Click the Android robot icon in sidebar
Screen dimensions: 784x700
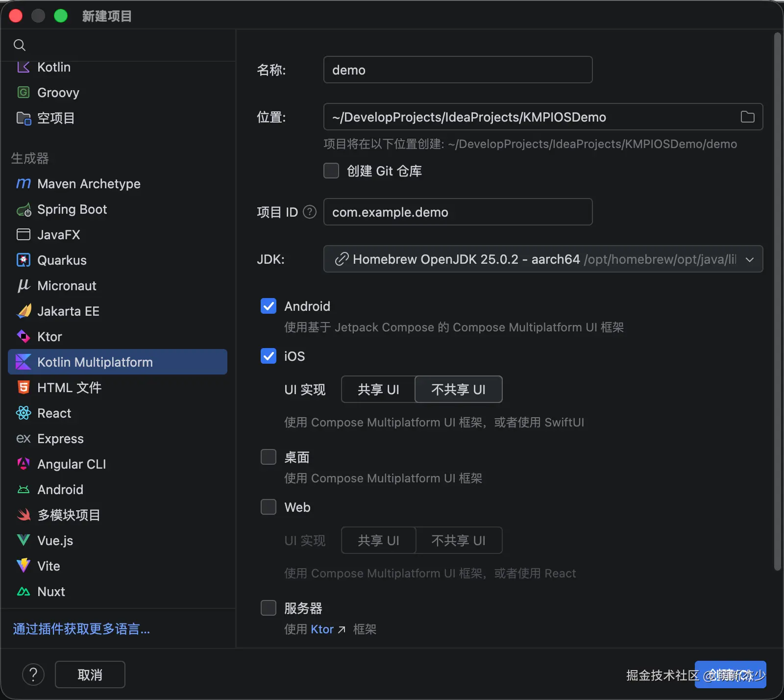[24, 490]
